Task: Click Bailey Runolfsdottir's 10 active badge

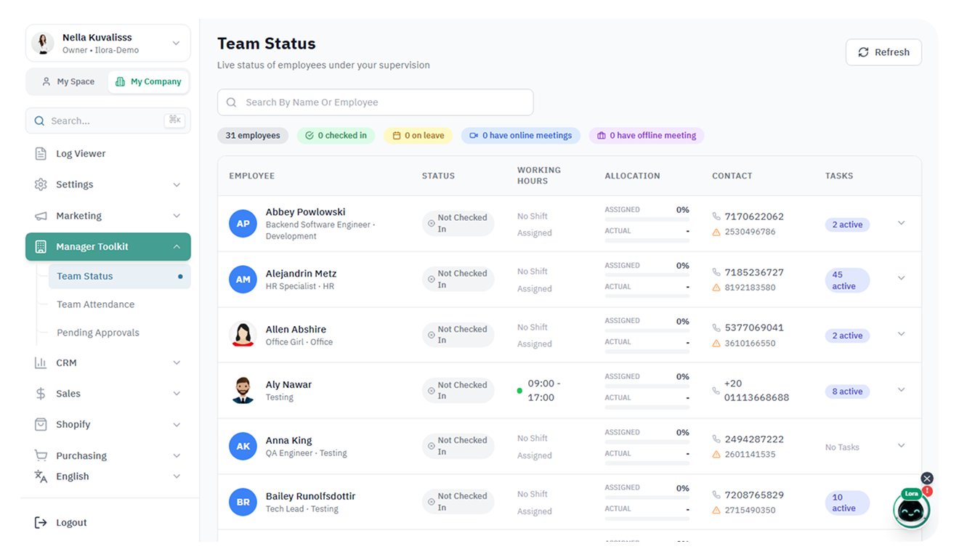Action: (847, 503)
